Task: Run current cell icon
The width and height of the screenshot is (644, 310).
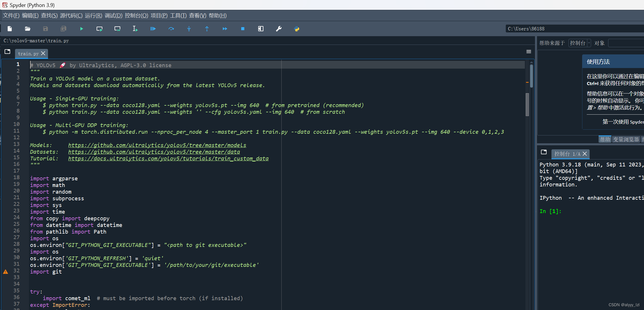Action: pyautogui.click(x=99, y=29)
